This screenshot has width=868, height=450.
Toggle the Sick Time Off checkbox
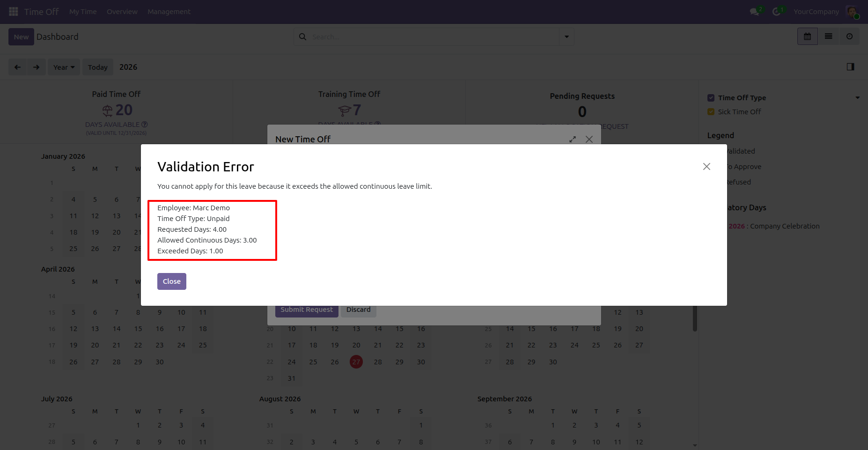[x=711, y=112]
